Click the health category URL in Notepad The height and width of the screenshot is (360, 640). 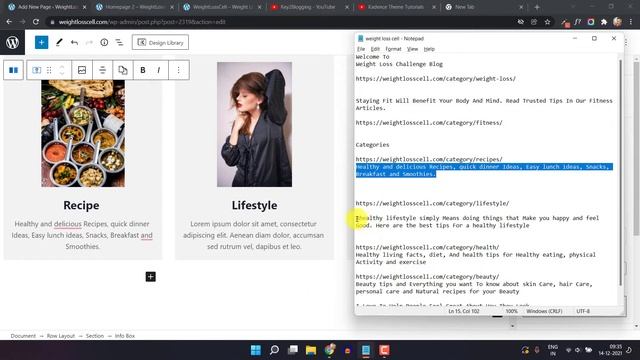click(427, 247)
